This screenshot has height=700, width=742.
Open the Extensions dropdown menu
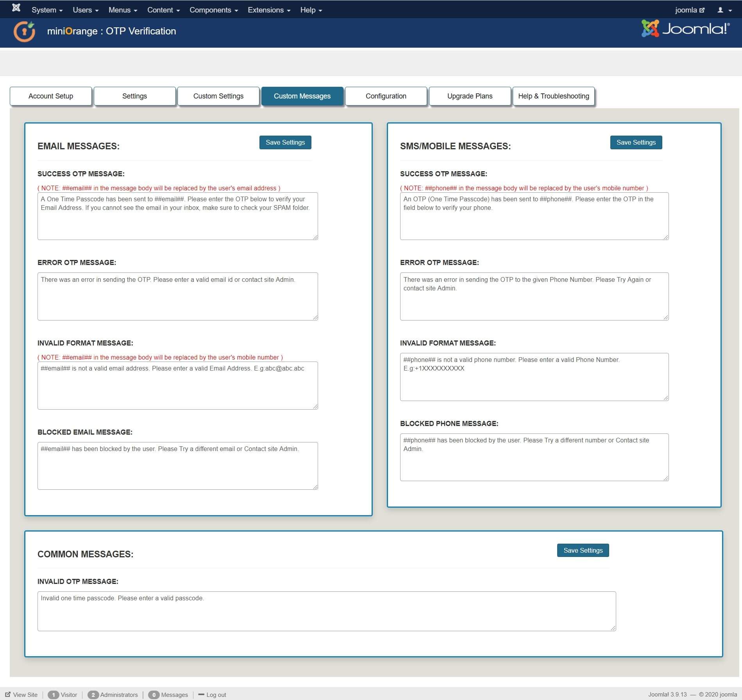(x=269, y=10)
